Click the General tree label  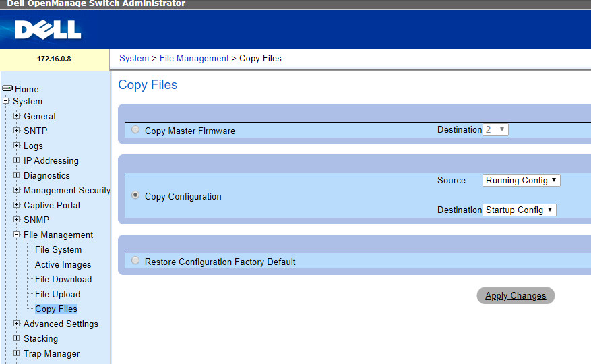pyautogui.click(x=40, y=116)
